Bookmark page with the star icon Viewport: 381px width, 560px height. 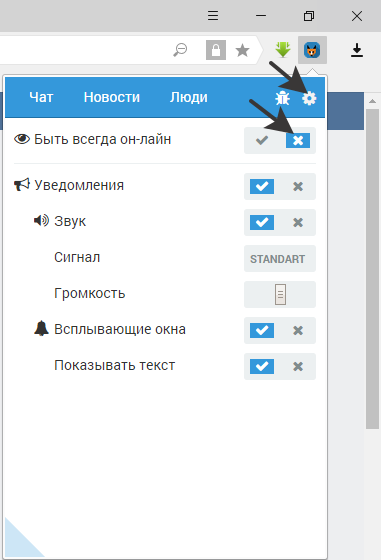[x=242, y=50]
